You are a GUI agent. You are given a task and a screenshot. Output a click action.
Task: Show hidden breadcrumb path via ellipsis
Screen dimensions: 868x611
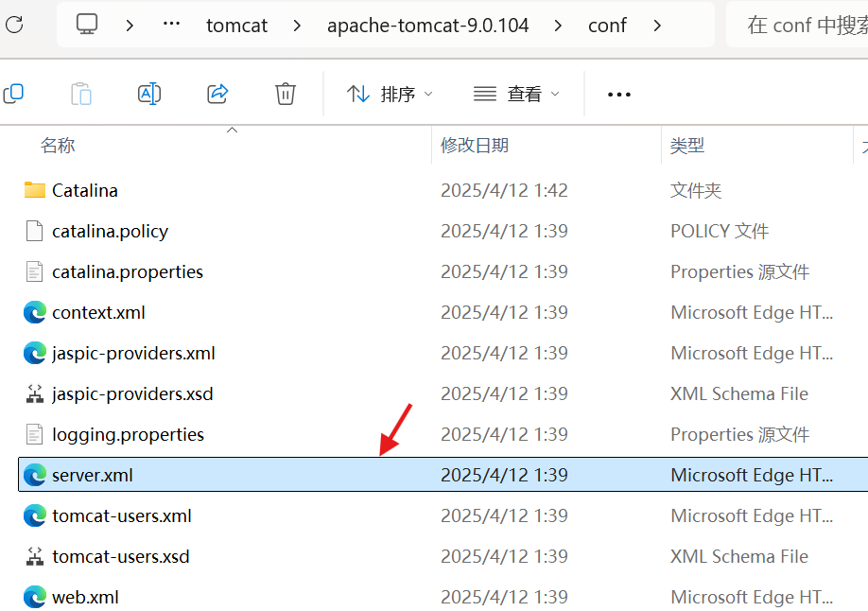coord(171,24)
